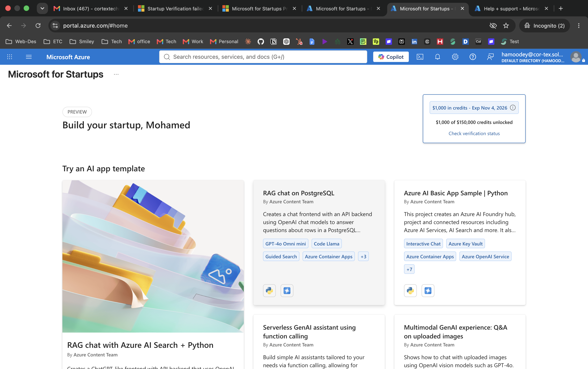The width and height of the screenshot is (588, 369).
Task: Open the Azure notifications bell
Action: point(437,57)
